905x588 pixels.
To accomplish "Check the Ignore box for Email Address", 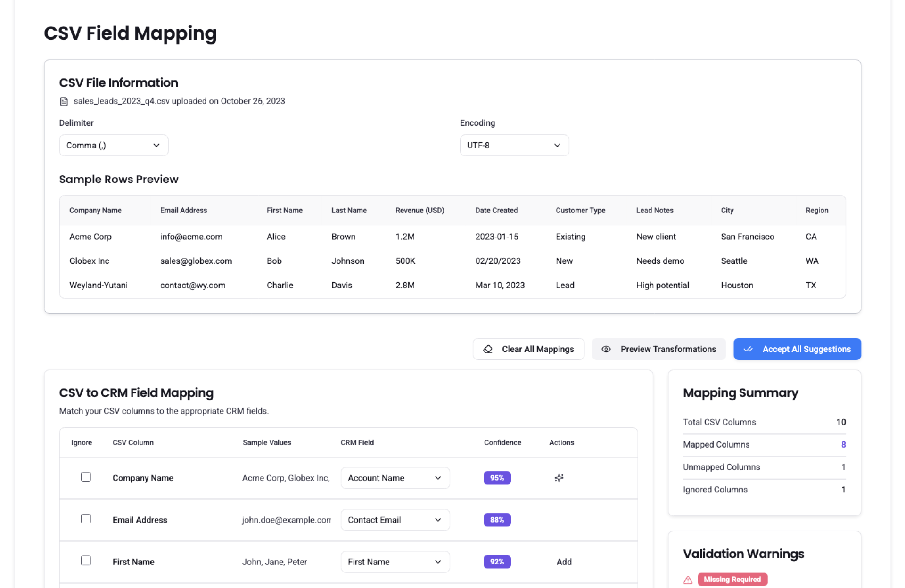I will pyautogui.click(x=86, y=519).
